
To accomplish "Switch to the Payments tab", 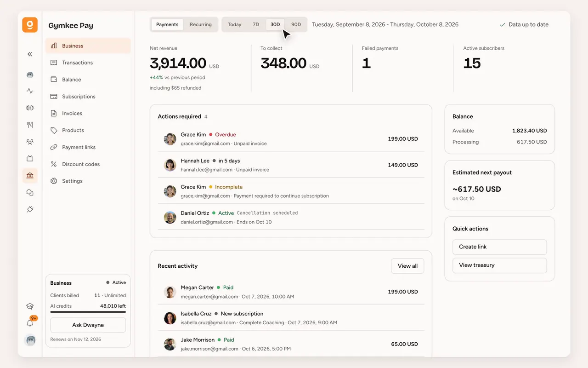I will 167,25.
